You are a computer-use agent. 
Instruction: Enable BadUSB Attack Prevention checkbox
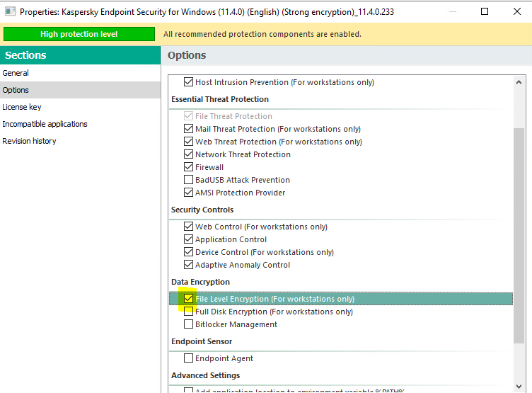(x=188, y=179)
